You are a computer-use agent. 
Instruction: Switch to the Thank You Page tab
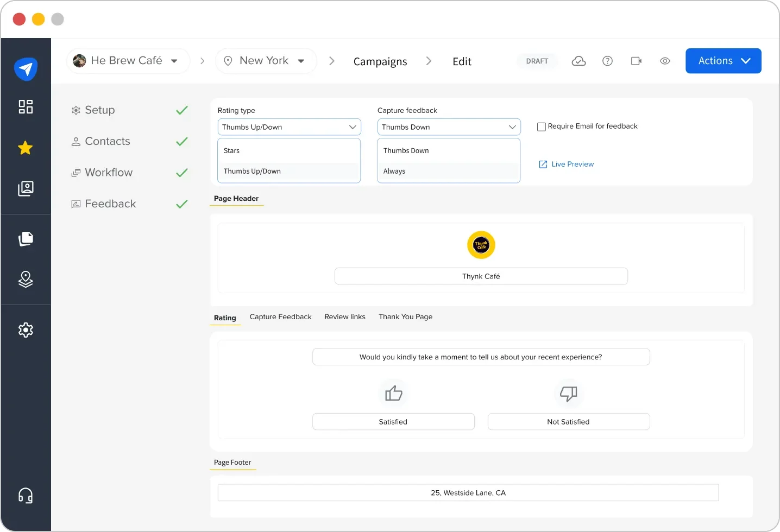click(x=405, y=317)
